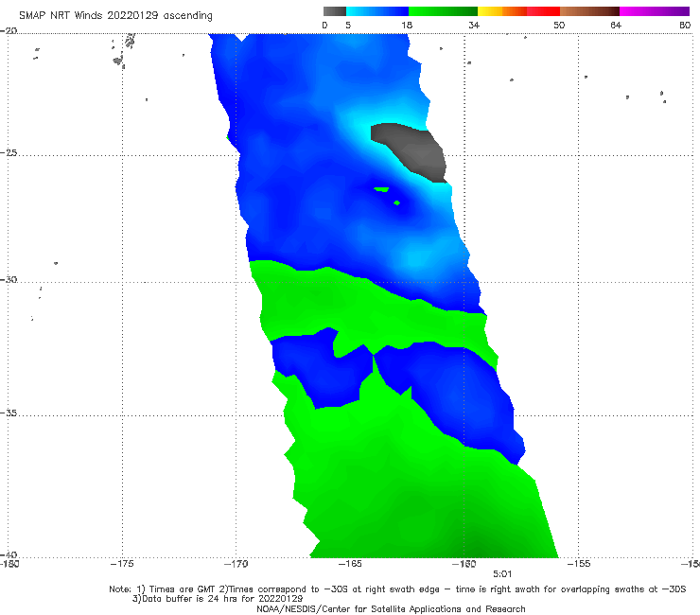This screenshot has height=615, width=700.
Task: Click the longitude label '-155'
Action: click(x=579, y=564)
